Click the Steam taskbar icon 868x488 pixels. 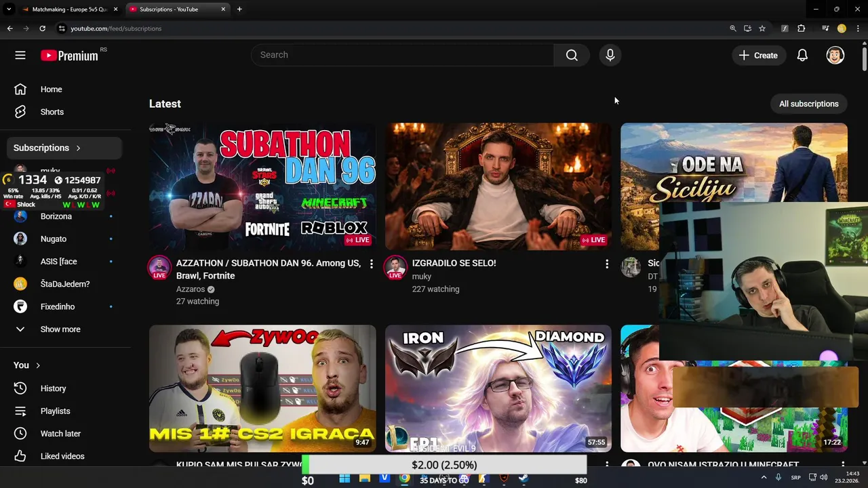point(524,479)
